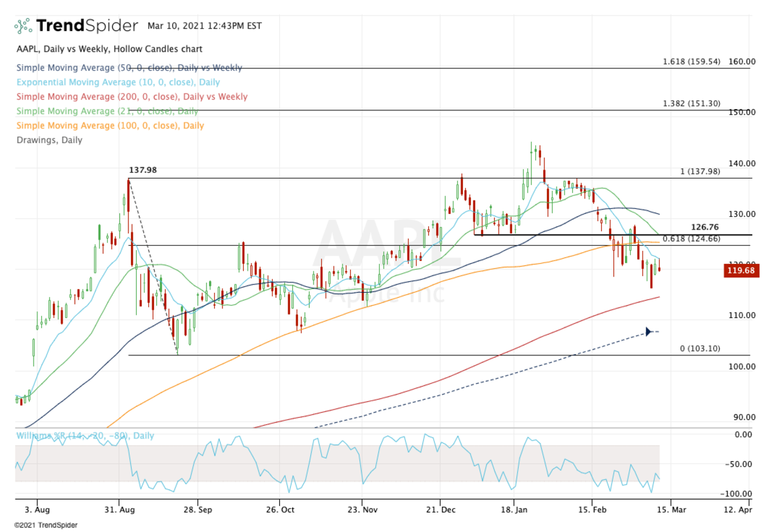774x532 pixels.
Task: Click the -50.00 Williams %R axis label
Action: coord(739,464)
